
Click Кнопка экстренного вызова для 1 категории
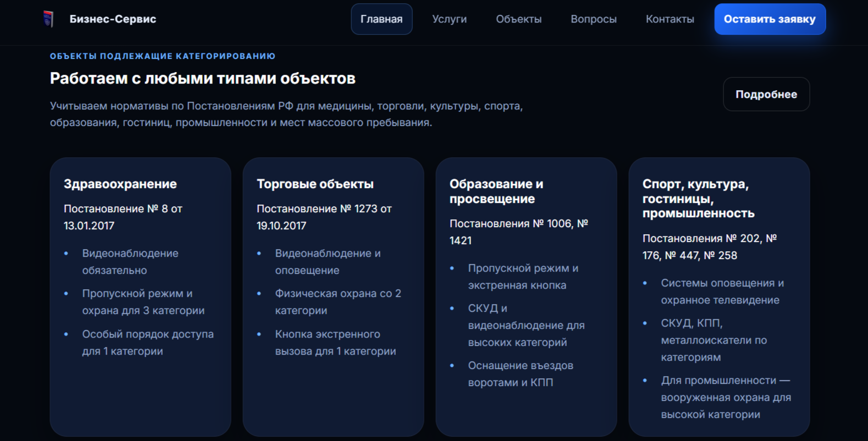pyautogui.click(x=335, y=343)
